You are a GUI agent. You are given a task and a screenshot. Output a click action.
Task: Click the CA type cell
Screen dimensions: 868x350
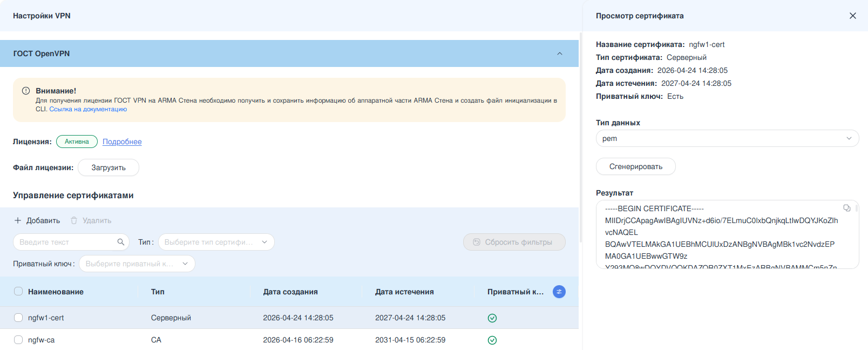[x=156, y=340]
